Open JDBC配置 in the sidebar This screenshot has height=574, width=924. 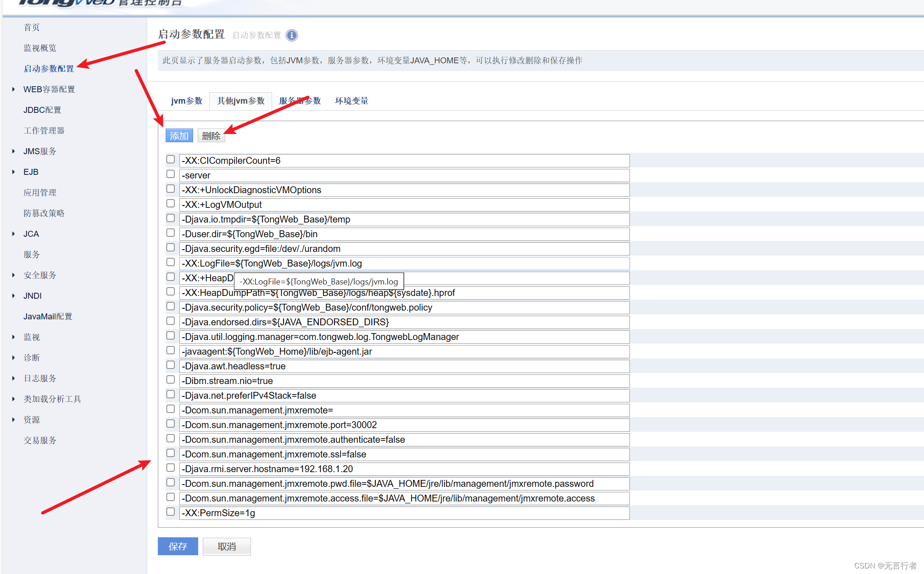(42, 110)
